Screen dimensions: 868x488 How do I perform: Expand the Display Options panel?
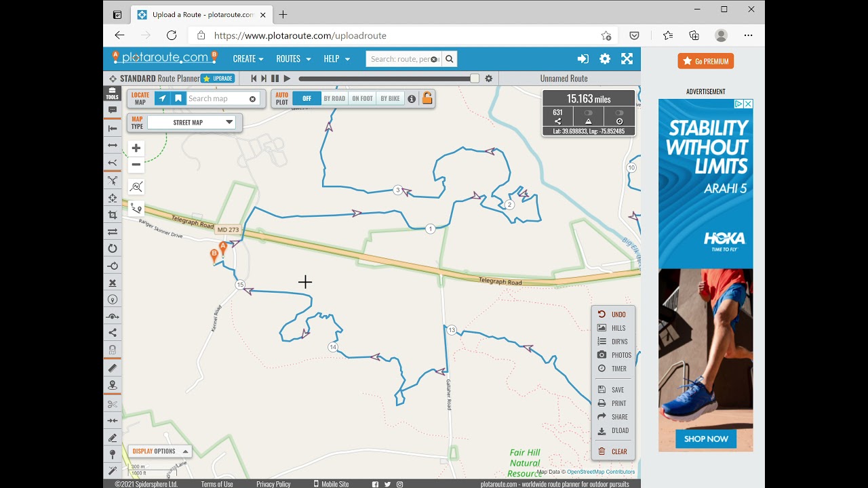pos(159,451)
